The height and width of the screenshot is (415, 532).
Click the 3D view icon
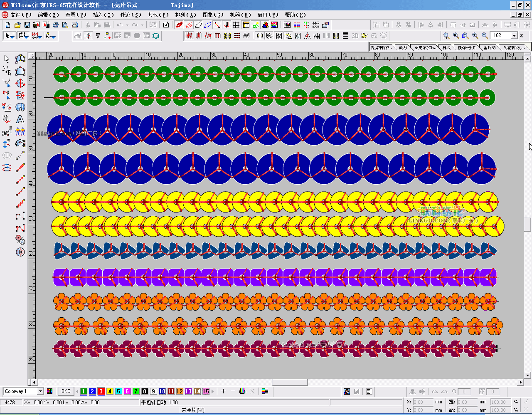click(355, 36)
